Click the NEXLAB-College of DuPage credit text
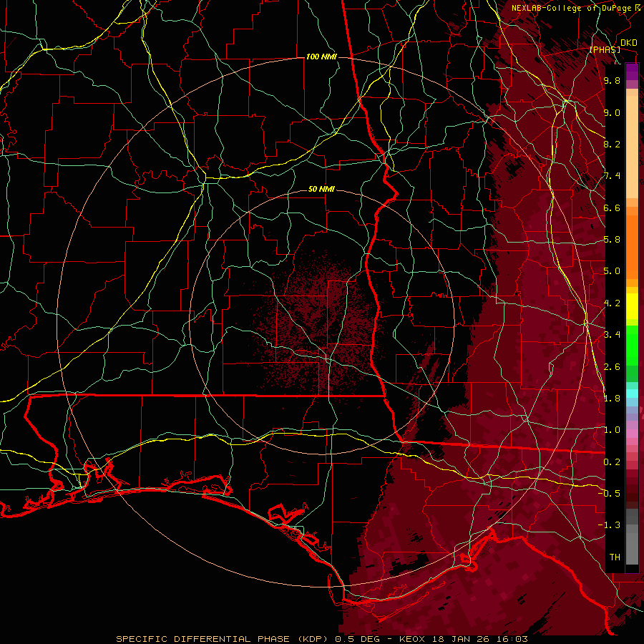Viewport: 644px width, 644px height. (571, 8)
